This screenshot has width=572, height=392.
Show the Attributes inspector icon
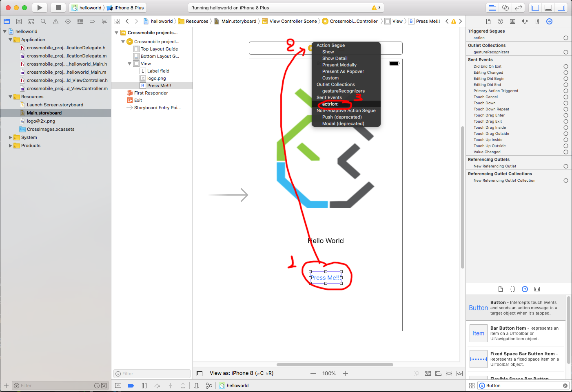point(525,21)
